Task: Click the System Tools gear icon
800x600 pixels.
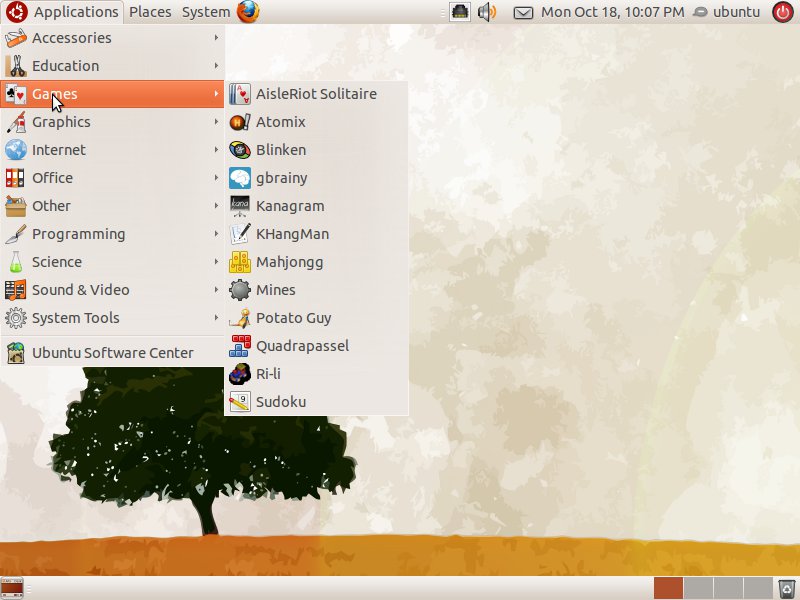Action: click(16, 318)
